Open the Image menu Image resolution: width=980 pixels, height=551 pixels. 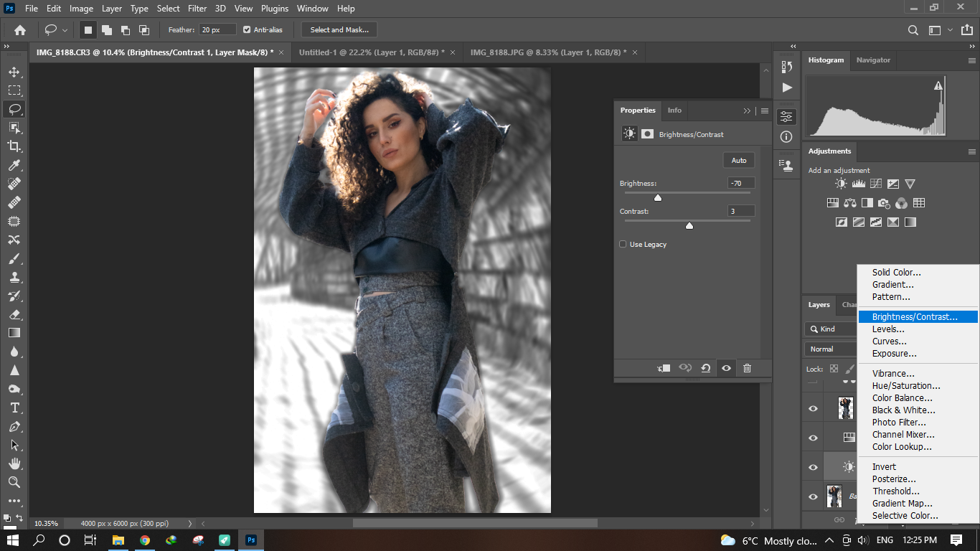[x=81, y=9]
